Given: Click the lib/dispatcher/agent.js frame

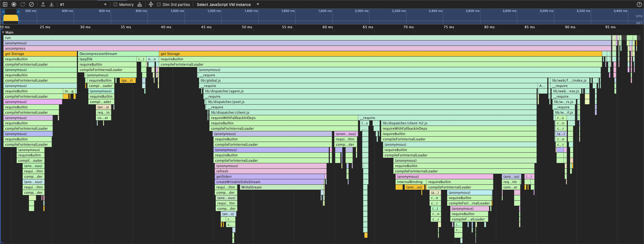Looking at the screenshot, I should click(370, 91).
